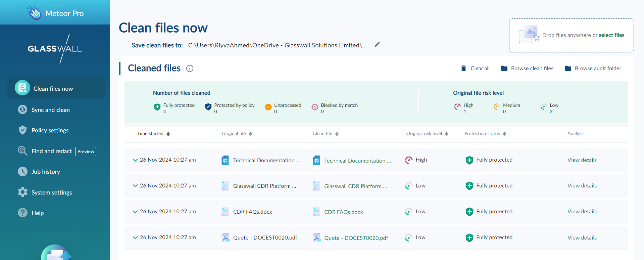View details for Technical Documentation row
Screen dimensions: 644x260
[582, 160]
